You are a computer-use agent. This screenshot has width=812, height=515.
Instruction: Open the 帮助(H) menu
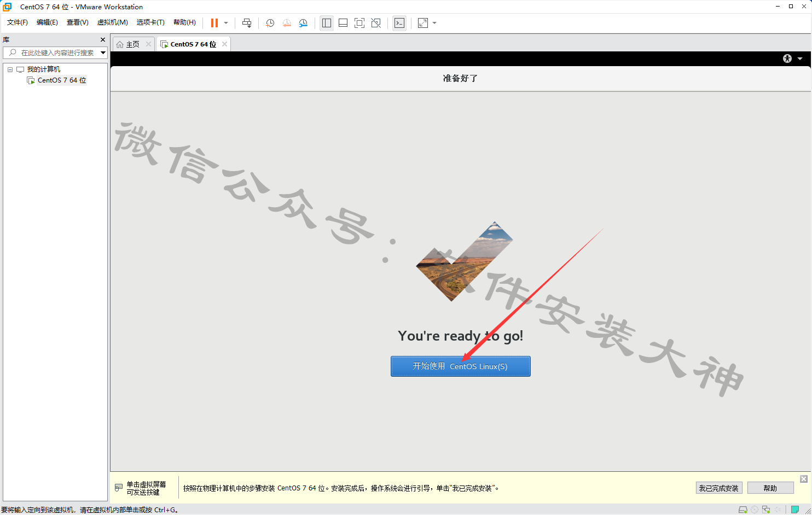[184, 22]
